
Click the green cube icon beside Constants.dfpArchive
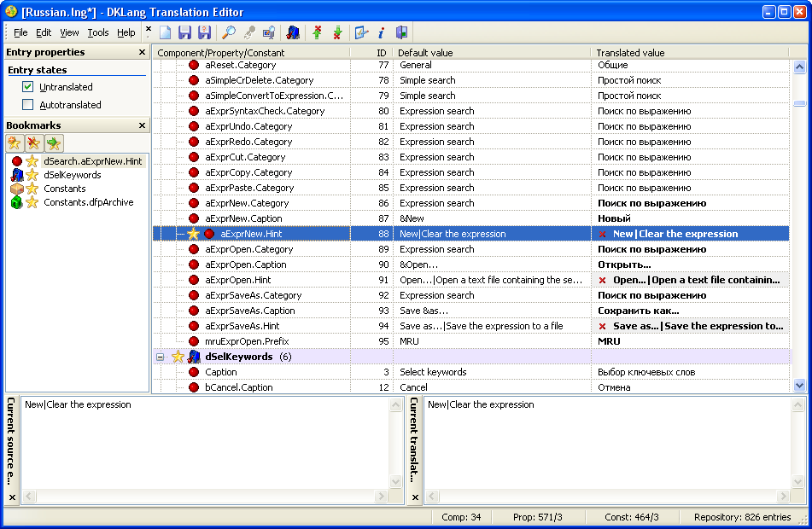click(16, 202)
